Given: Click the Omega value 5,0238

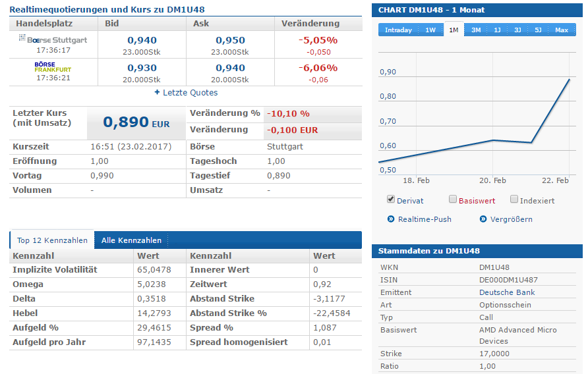Looking at the screenshot, I should coord(152,284).
